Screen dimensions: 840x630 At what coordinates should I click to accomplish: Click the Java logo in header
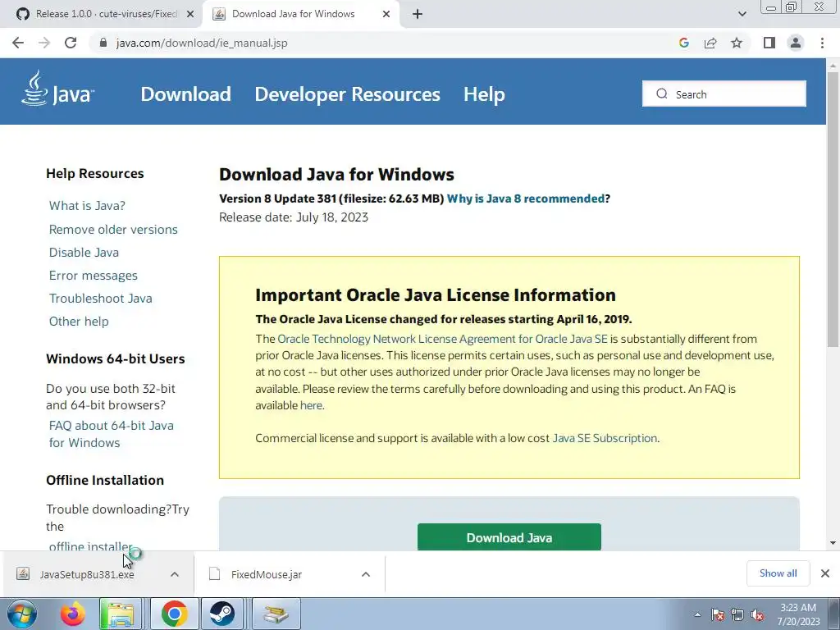pos(57,89)
